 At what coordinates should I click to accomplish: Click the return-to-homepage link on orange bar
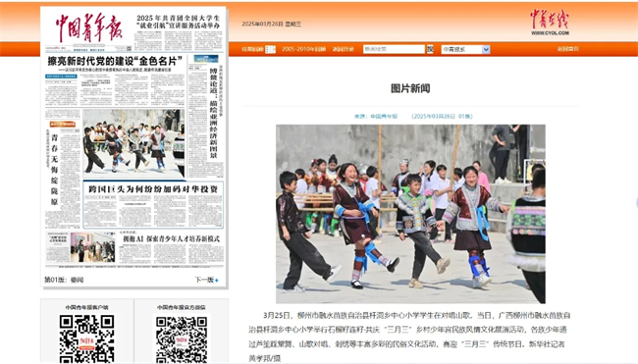click(x=567, y=49)
